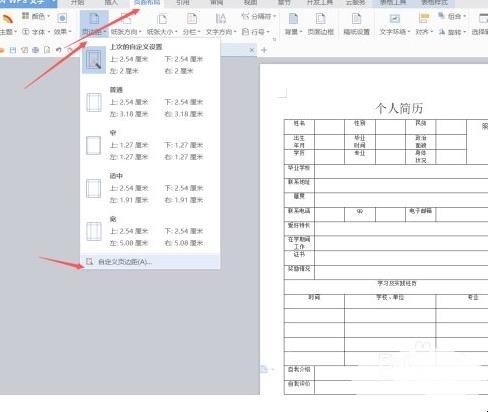
Task: Click the 纸张方向 orientation icon
Action: coord(126,19)
